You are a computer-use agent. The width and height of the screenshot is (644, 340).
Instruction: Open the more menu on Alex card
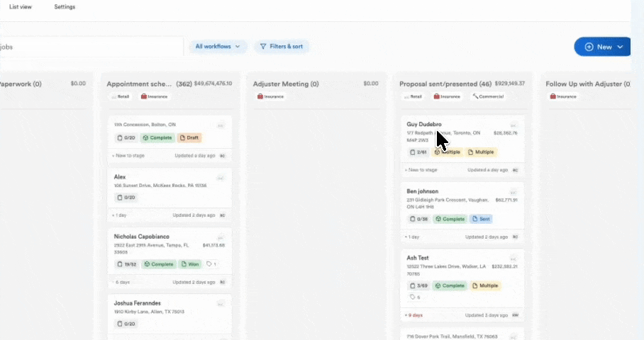point(221,178)
